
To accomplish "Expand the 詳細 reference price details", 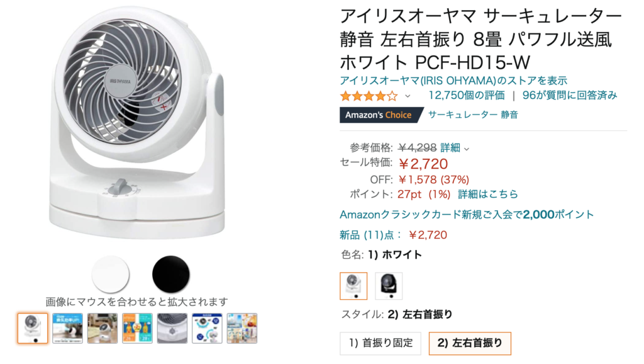I will pyautogui.click(x=454, y=147).
